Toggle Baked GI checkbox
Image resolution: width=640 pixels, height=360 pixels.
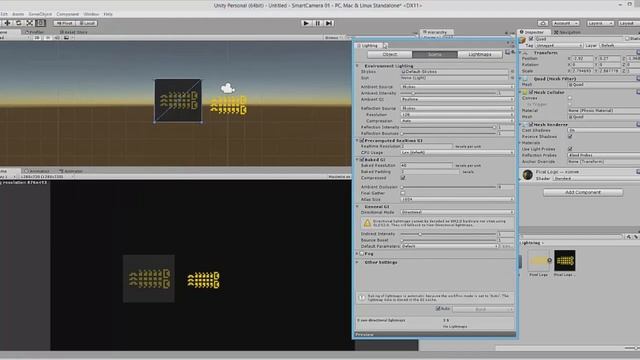click(362, 160)
